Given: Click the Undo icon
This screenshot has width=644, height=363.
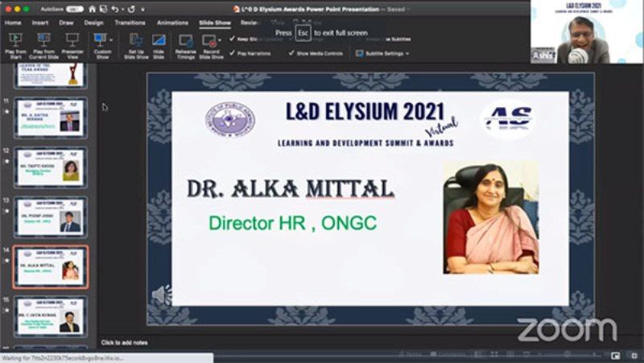Looking at the screenshot, I should (115, 9).
